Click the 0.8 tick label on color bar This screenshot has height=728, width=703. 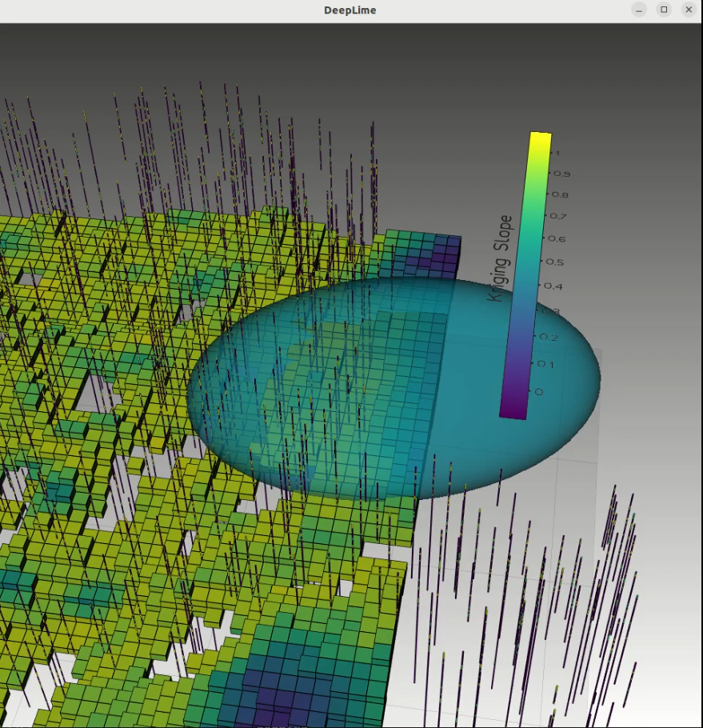[560, 195]
